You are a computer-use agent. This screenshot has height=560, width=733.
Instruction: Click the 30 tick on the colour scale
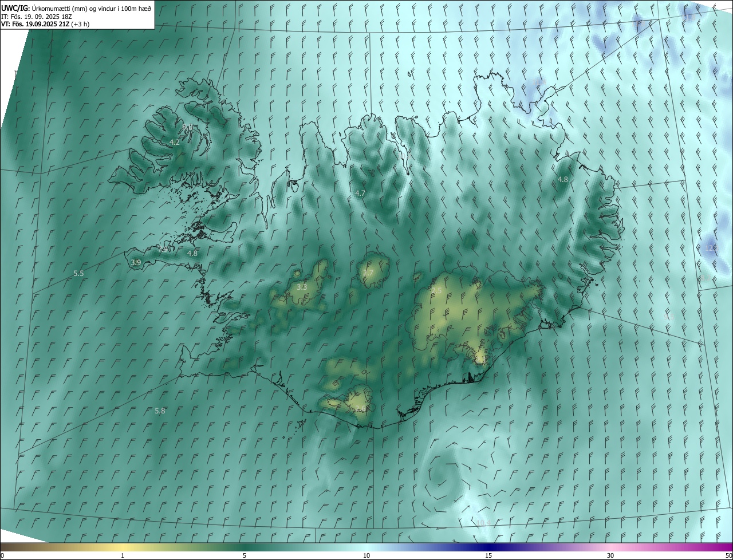[610, 555]
